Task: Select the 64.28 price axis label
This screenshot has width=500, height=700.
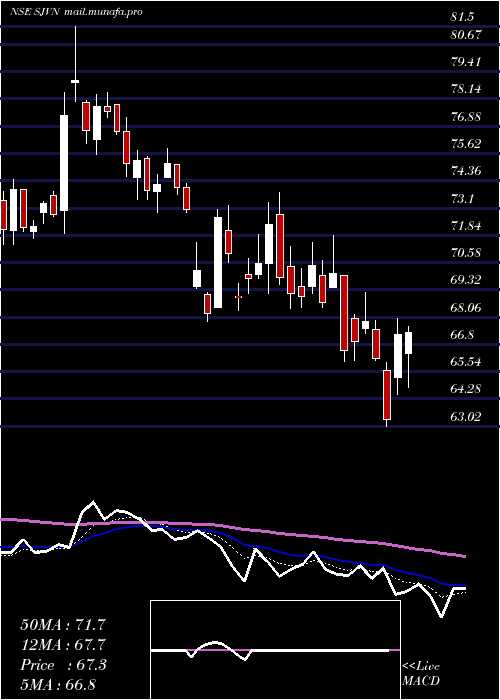Action: coord(466,389)
